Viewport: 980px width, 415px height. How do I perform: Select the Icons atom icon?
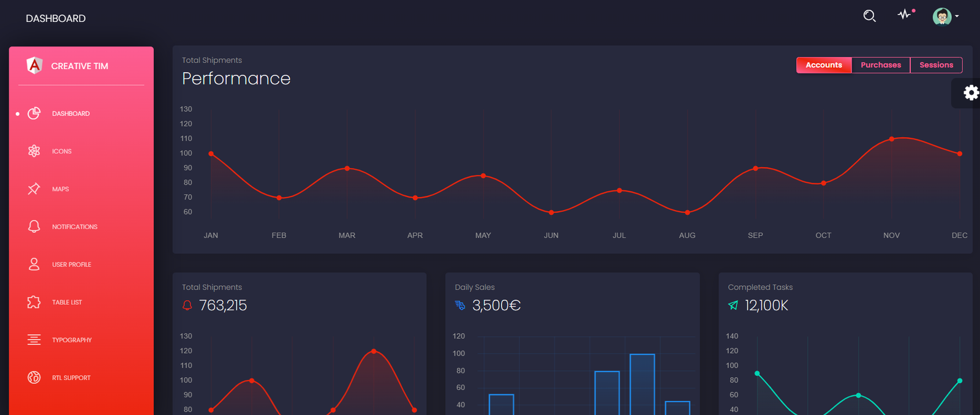tap(34, 151)
